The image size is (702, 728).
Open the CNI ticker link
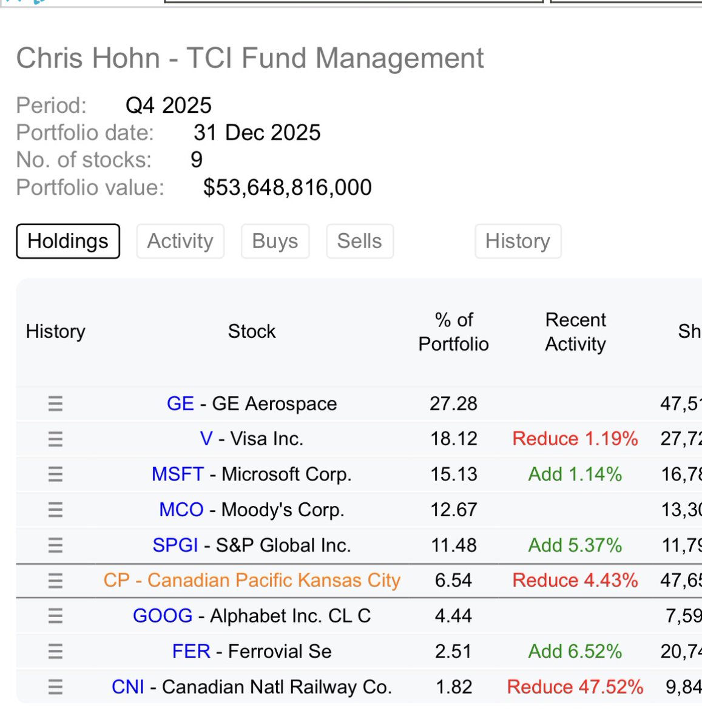(x=128, y=687)
